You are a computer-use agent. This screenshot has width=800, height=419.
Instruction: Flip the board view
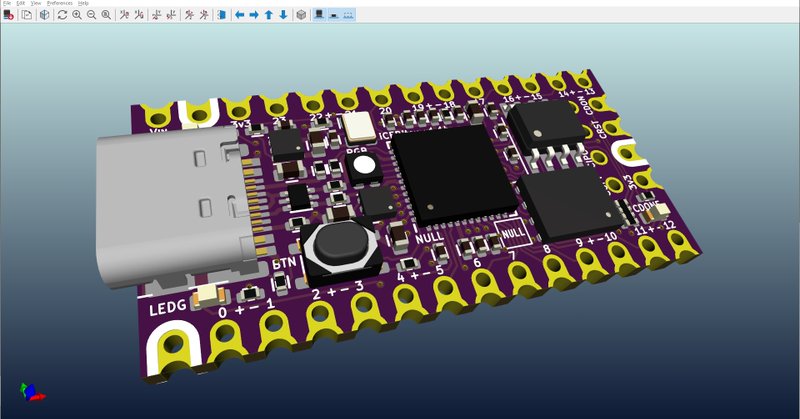pyautogui.click(x=221, y=15)
